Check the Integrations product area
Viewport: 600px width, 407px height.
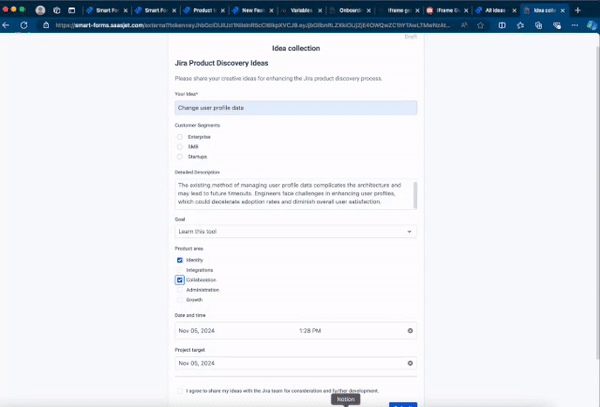tap(179, 270)
